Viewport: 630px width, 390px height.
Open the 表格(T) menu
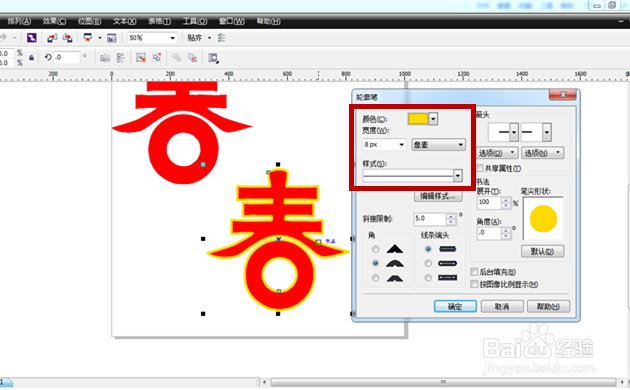pyautogui.click(x=159, y=21)
